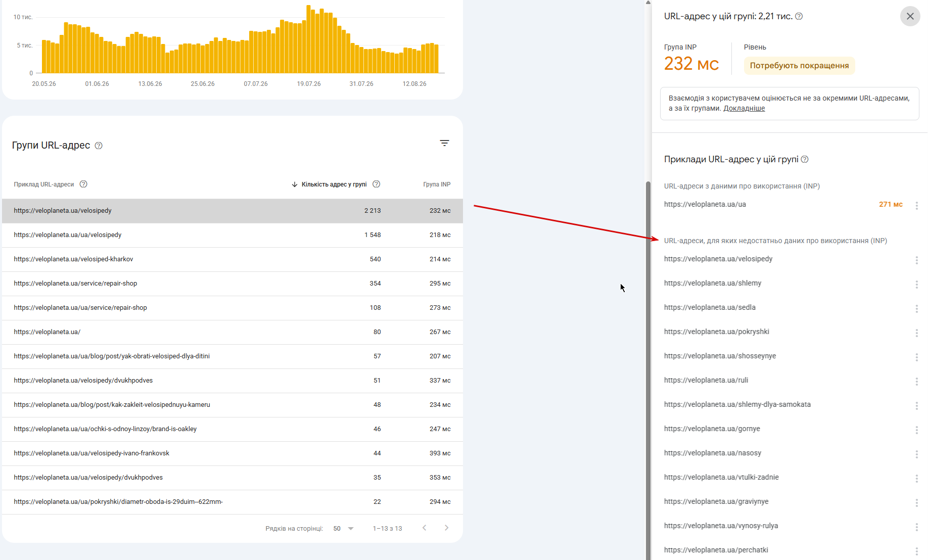
Task: Open the Докладніше link
Action: pos(744,108)
